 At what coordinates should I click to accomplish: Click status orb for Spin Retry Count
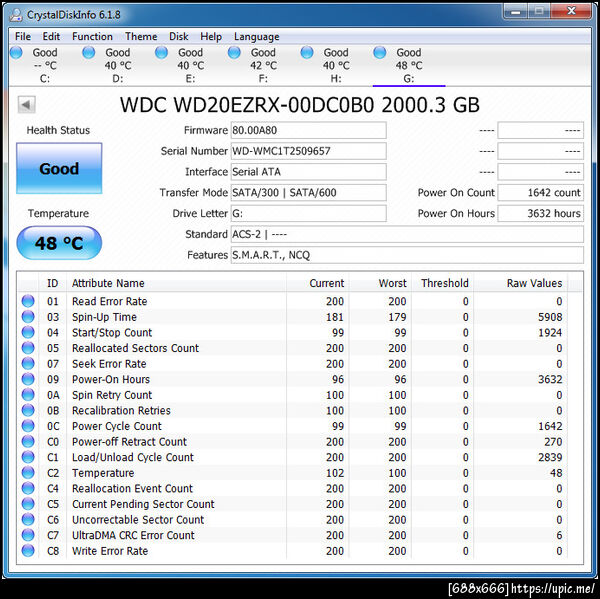28,395
